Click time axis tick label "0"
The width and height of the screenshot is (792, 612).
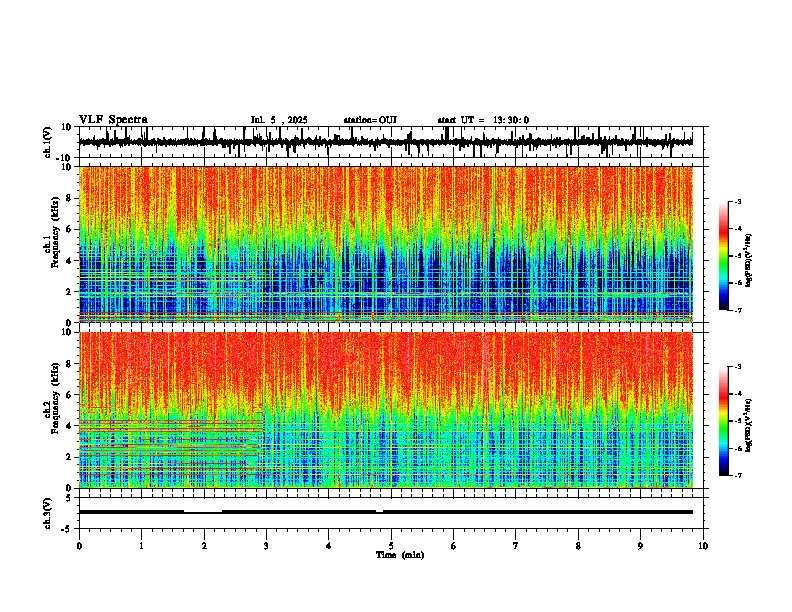(x=79, y=546)
